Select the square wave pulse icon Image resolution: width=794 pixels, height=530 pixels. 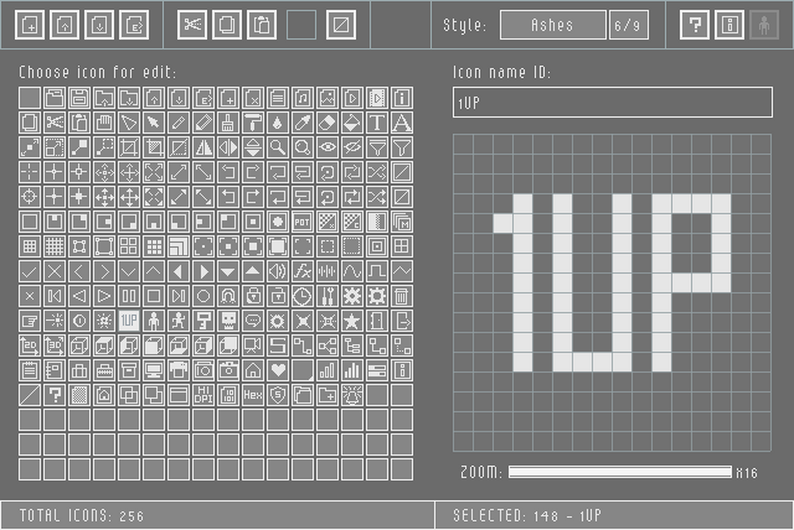pyautogui.click(x=377, y=271)
